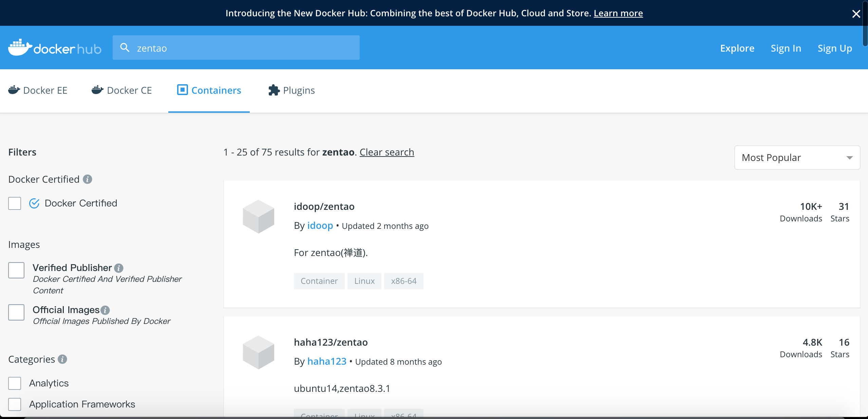Screen dimensions: 868x419
Task: Follow the Learn more banner link
Action: coord(618,13)
